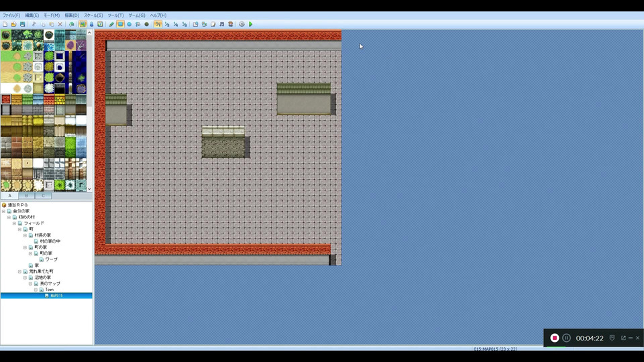
Task: Open the 編集(E) menu
Action: (x=32, y=15)
